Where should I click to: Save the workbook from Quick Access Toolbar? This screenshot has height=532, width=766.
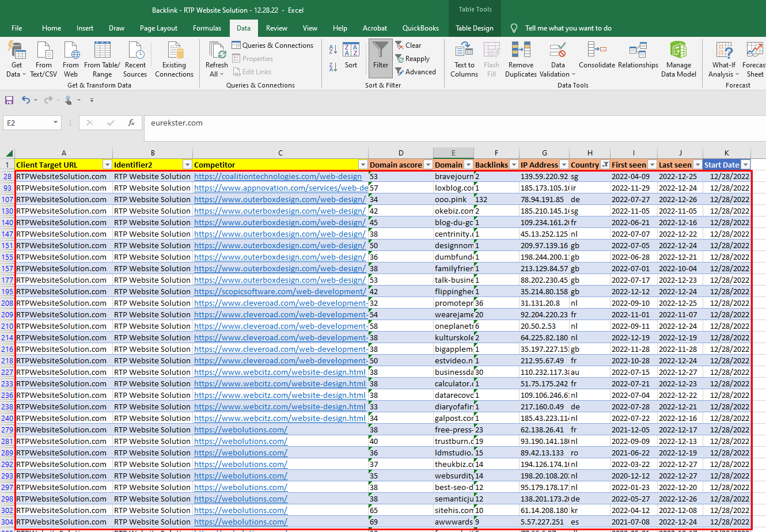point(9,100)
